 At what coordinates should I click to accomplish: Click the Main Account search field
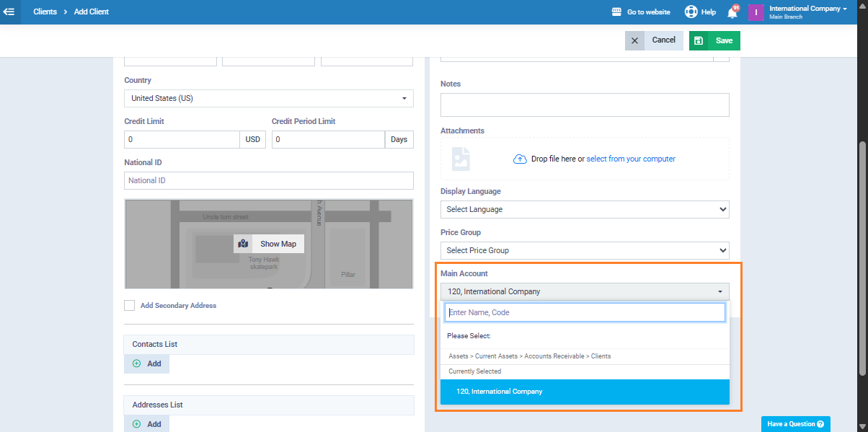pyautogui.click(x=585, y=312)
